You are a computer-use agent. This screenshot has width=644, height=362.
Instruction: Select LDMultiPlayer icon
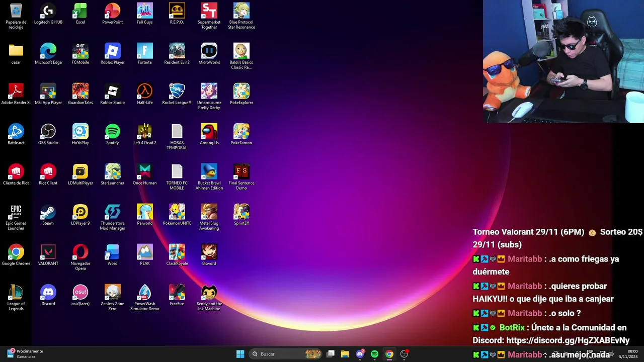pos(80,174)
